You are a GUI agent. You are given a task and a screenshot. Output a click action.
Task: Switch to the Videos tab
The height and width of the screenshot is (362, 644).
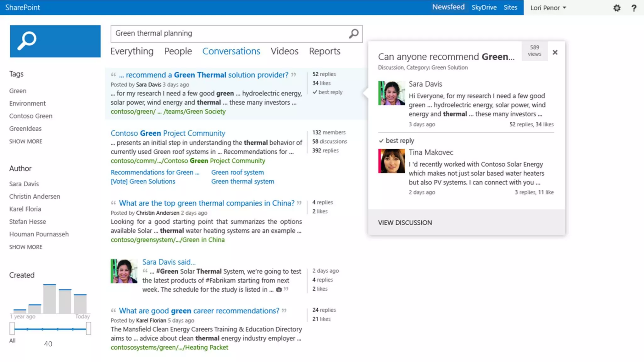[x=284, y=51]
